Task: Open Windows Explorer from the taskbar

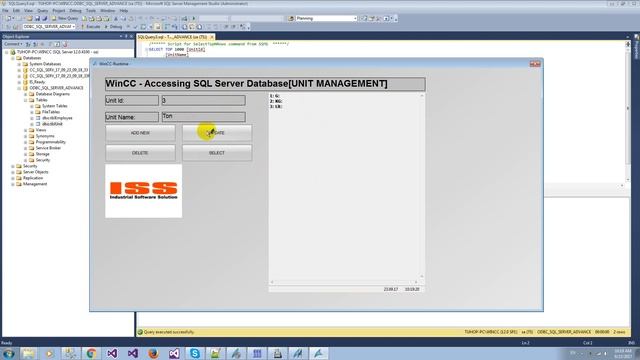Action: 29,353
